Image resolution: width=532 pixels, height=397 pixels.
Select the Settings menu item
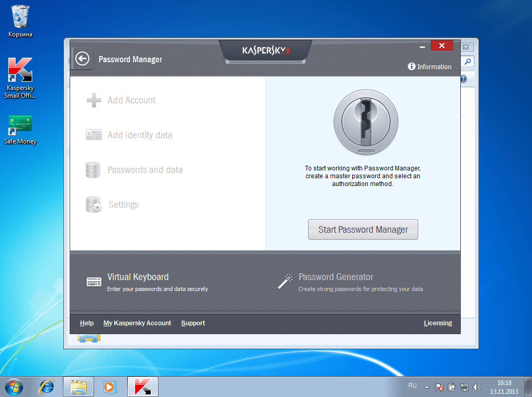pos(124,205)
